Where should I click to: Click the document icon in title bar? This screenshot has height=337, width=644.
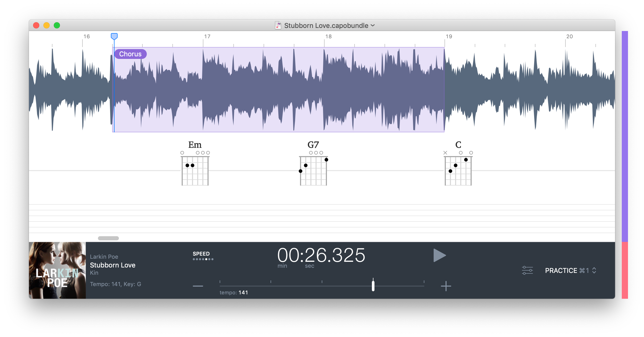point(278,25)
